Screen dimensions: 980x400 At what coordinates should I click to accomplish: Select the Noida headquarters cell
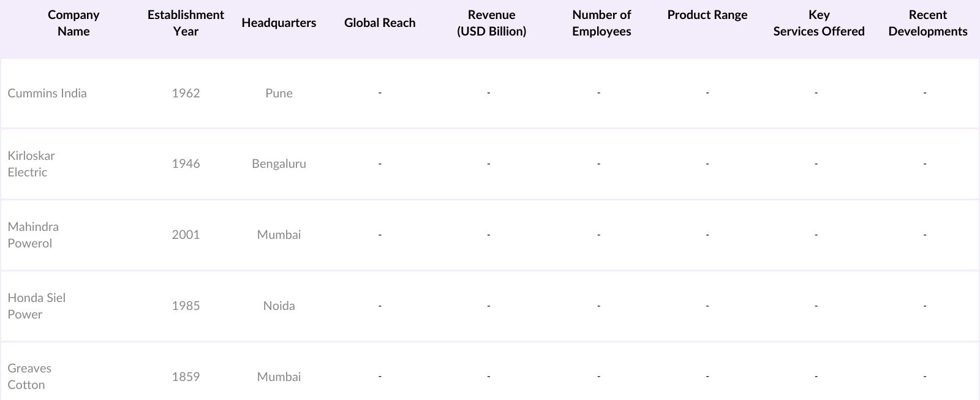point(279,306)
